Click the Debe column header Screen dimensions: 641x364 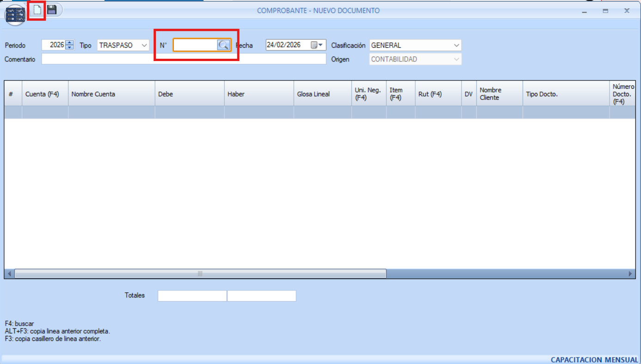(x=189, y=94)
